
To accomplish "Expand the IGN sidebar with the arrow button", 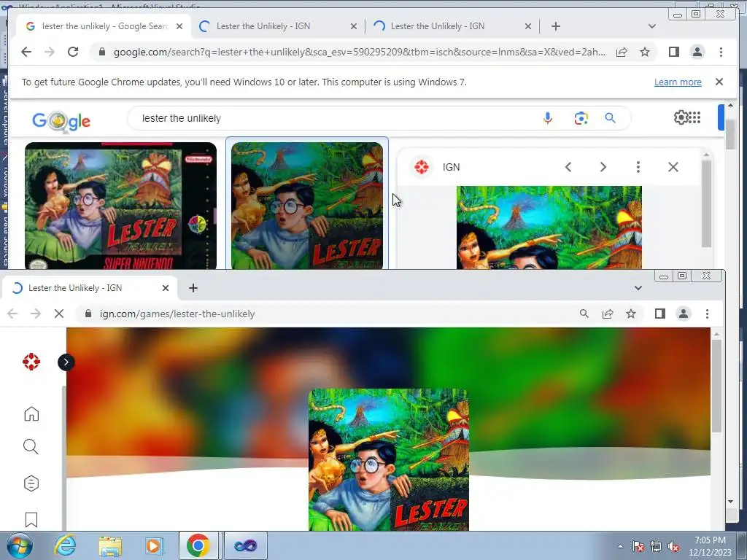I will pos(66,362).
